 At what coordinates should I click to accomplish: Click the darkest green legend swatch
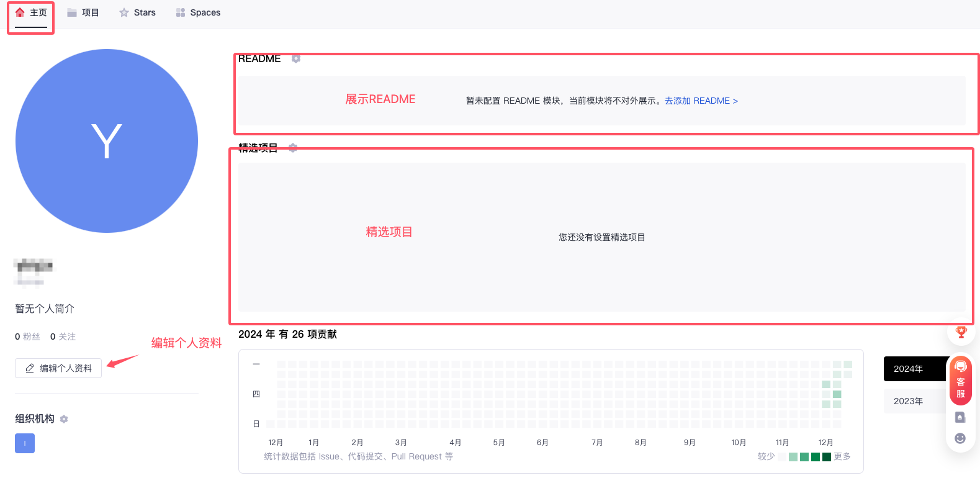click(827, 457)
